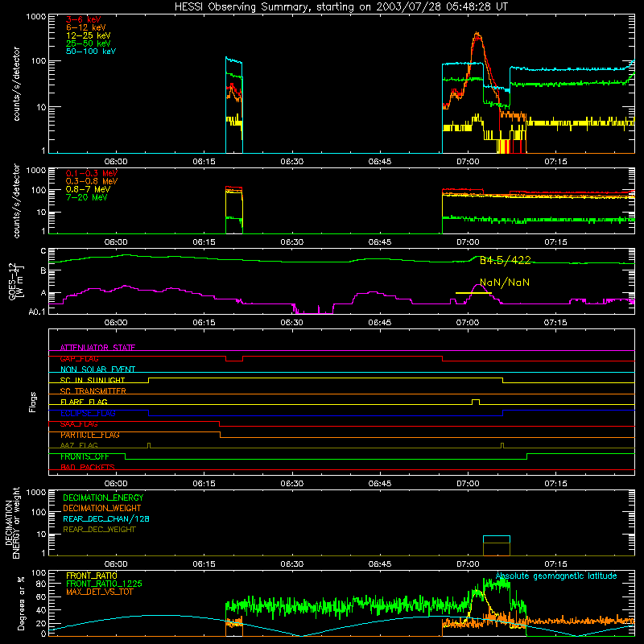Click the NON_SOLAR_EVENT flag label
644x644 pixels.
point(97,369)
